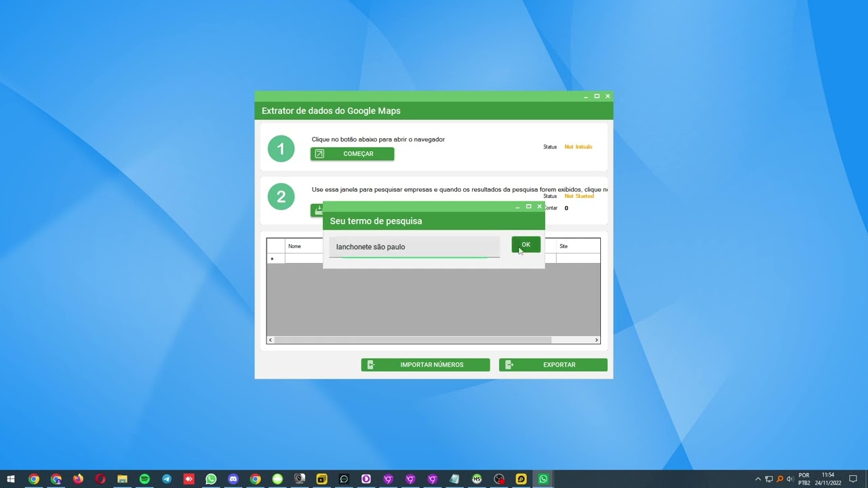Minimize the Extrator de dados window
The width and height of the screenshot is (868, 488).
(586, 96)
